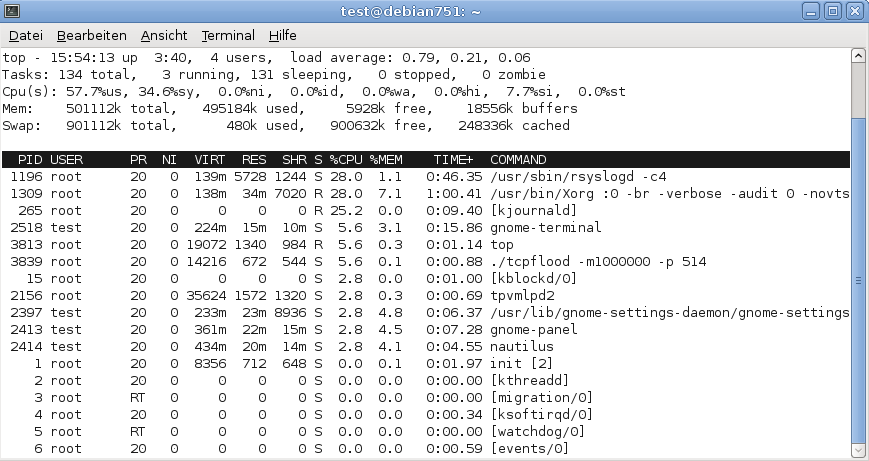The width and height of the screenshot is (869, 461).
Task: Open the Ansicht menu
Action: coord(164,35)
